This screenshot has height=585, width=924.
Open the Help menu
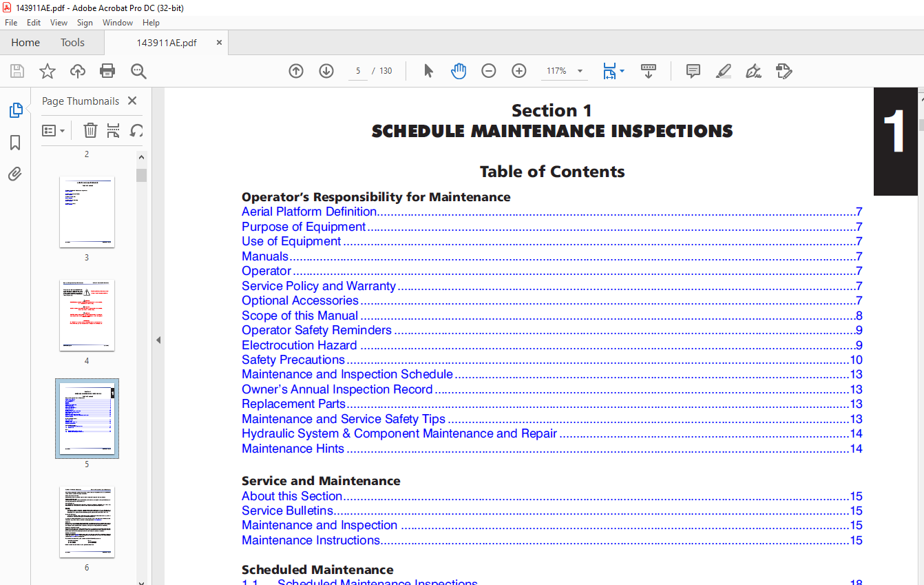click(151, 23)
